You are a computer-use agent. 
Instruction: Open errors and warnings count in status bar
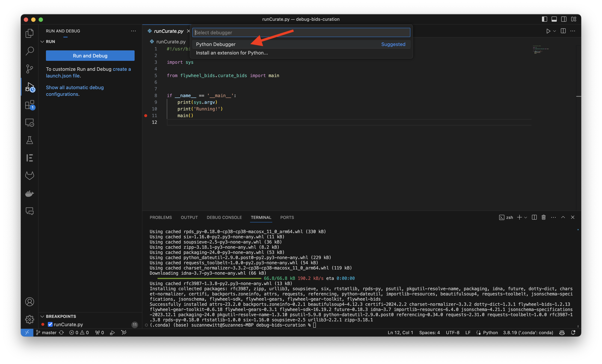coord(79,332)
